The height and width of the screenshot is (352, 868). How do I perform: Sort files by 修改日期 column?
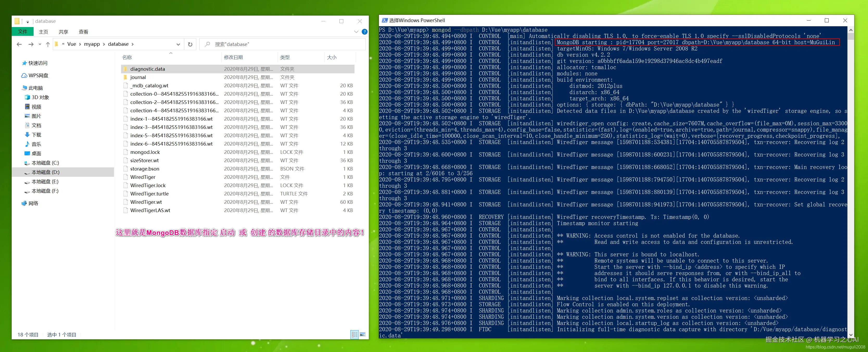point(233,57)
